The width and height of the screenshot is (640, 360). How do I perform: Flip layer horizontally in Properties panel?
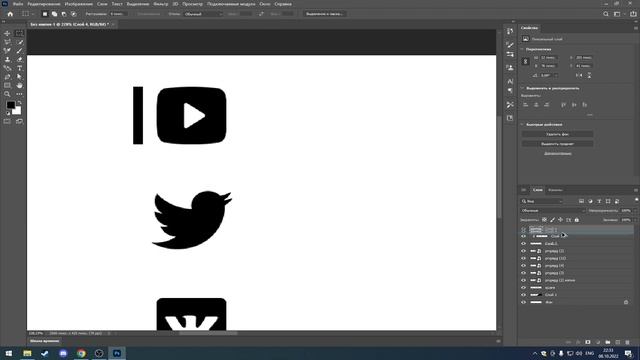coord(579,76)
